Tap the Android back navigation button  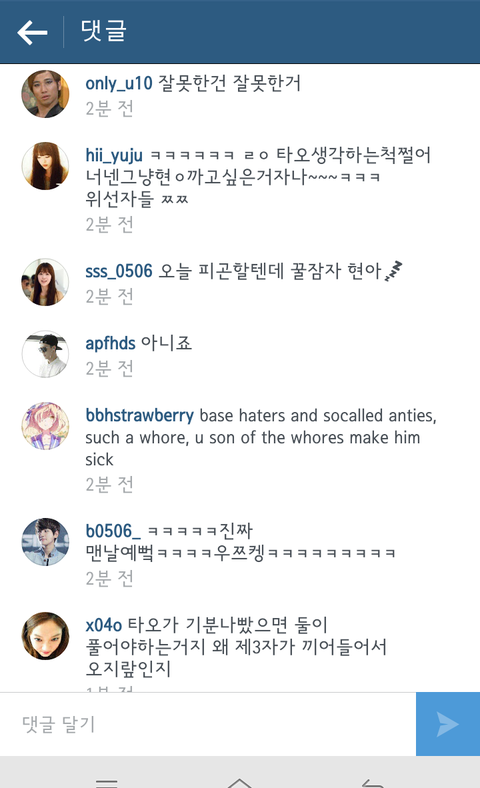click(372, 783)
